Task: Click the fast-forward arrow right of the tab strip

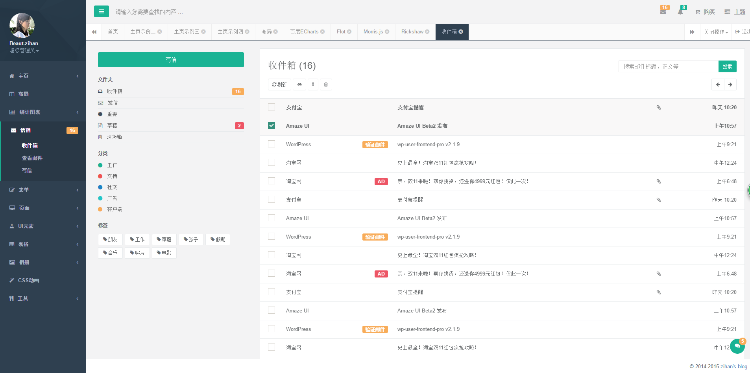Action: click(x=692, y=32)
